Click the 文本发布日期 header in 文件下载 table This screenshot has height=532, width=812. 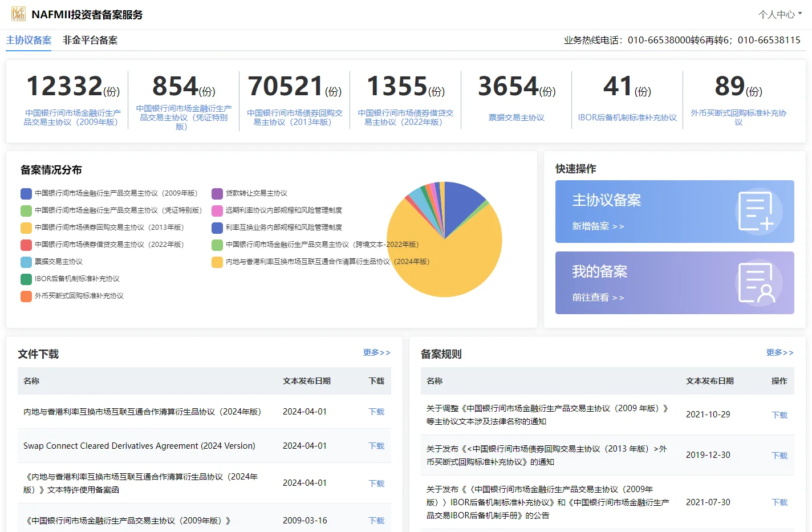(x=307, y=381)
